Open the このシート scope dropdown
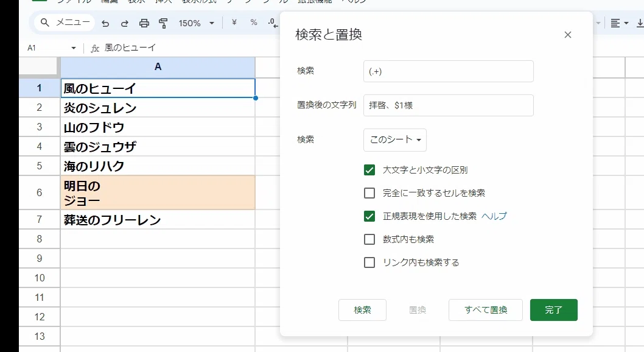644x352 pixels. click(395, 140)
